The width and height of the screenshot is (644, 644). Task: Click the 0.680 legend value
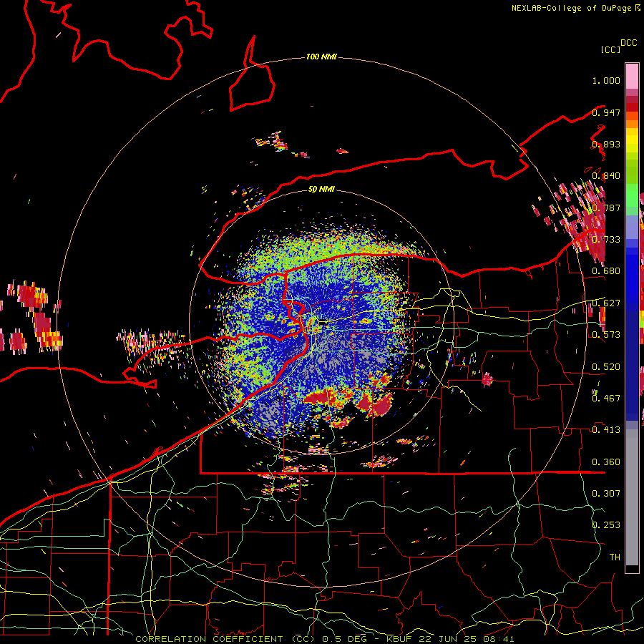606,271
